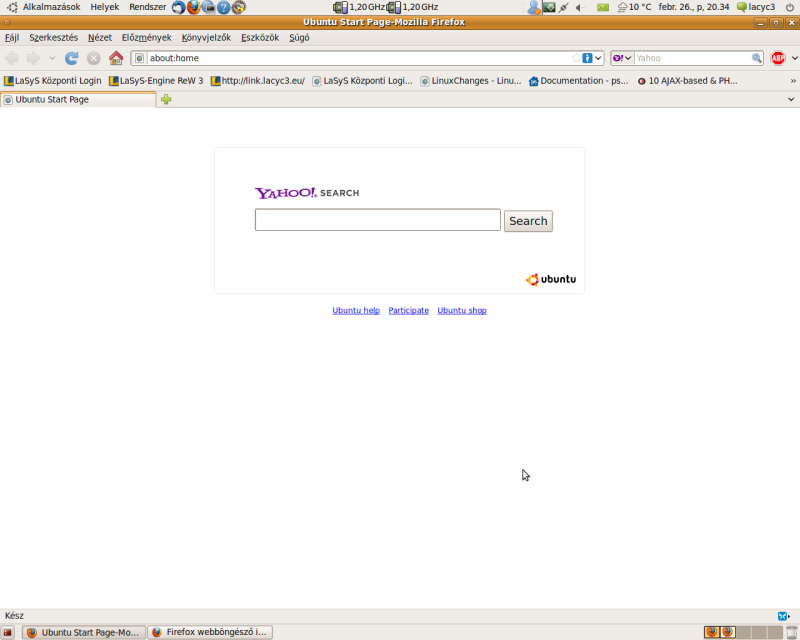Click the second CPU frequency monitor applet
The height and width of the screenshot is (640, 800).
pos(412,7)
